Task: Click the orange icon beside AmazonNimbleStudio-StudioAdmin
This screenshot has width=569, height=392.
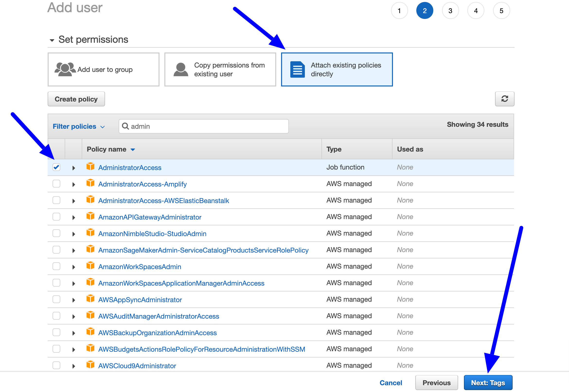Action: pos(90,232)
